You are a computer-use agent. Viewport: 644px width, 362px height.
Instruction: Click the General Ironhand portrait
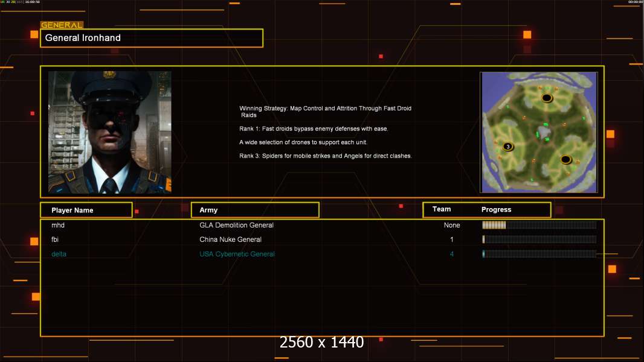coord(110,132)
